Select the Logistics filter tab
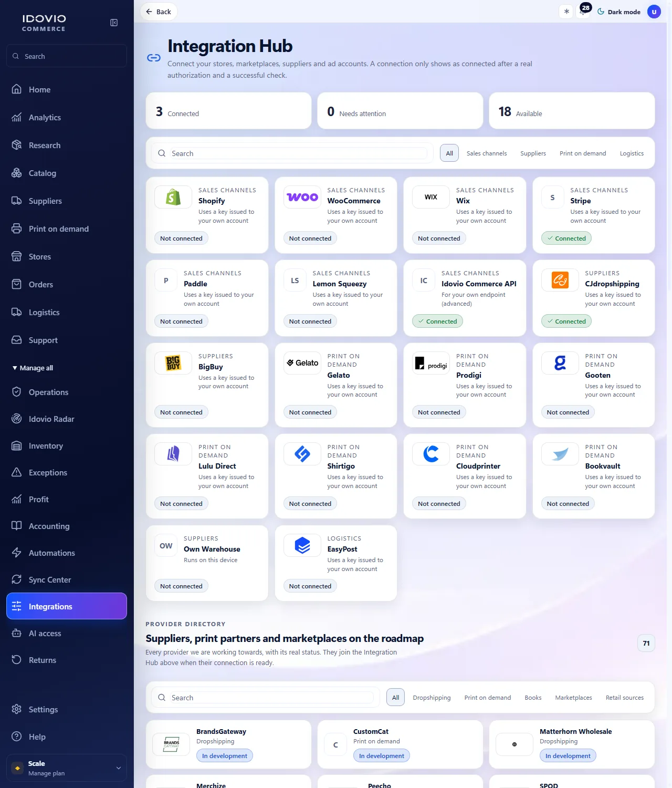Image resolution: width=672 pixels, height=788 pixels. click(x=632, y=153)
